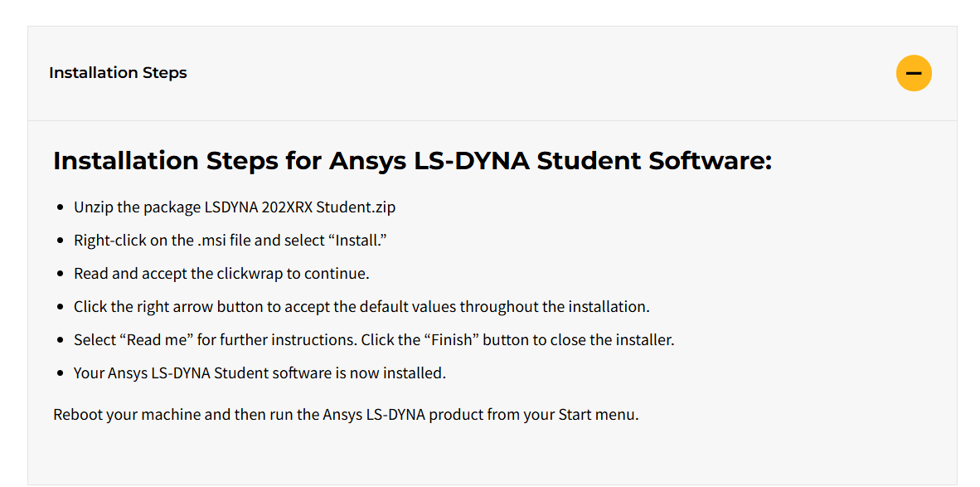Click the words "Start menu" in the last sentence

click(597, 415)
